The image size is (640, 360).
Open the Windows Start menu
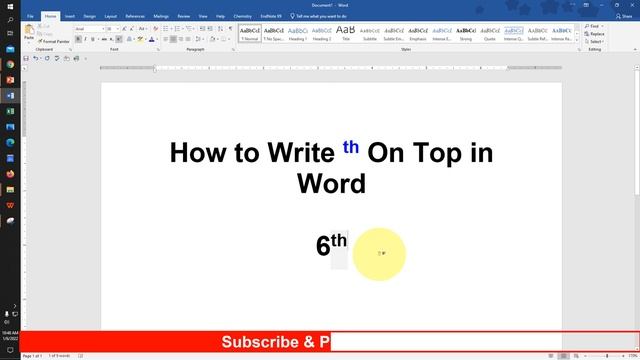[10, 6]
